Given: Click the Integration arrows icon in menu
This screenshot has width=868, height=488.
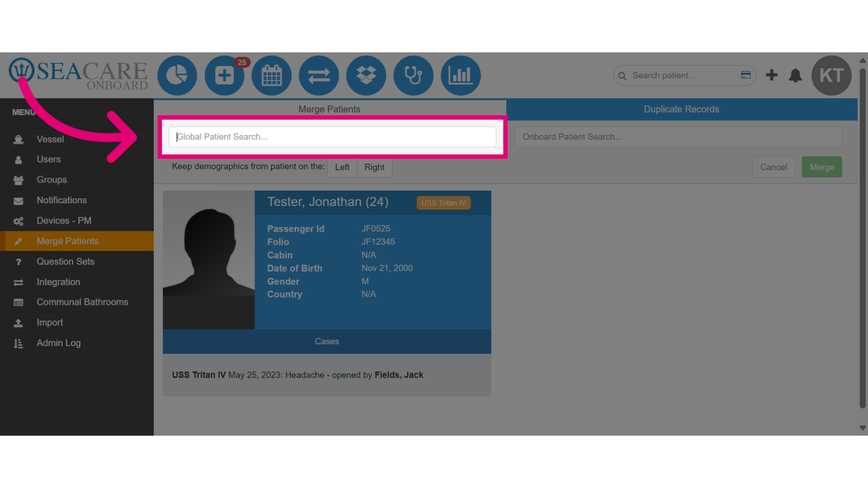Looking at the screenshot, I should point(19,282).
